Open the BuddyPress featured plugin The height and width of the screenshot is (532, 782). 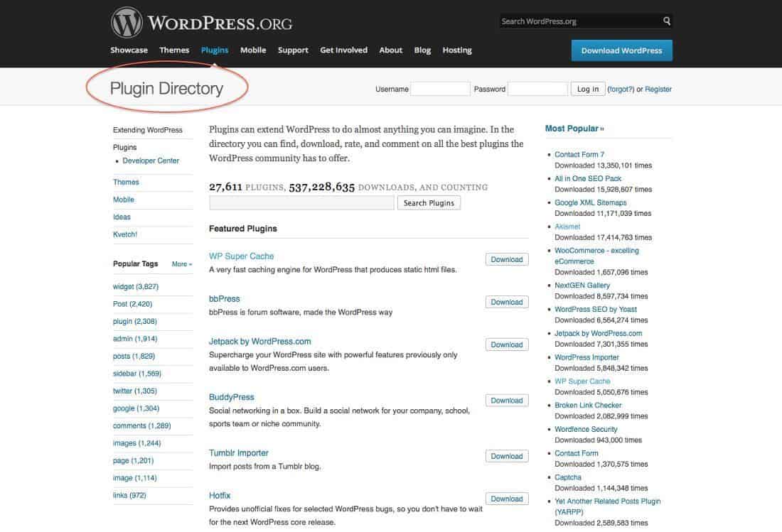[232, 397]
